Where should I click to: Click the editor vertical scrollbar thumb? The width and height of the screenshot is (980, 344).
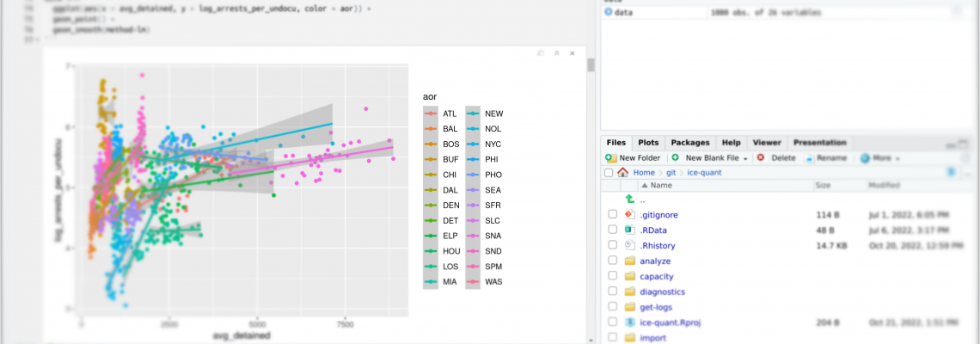591,65
